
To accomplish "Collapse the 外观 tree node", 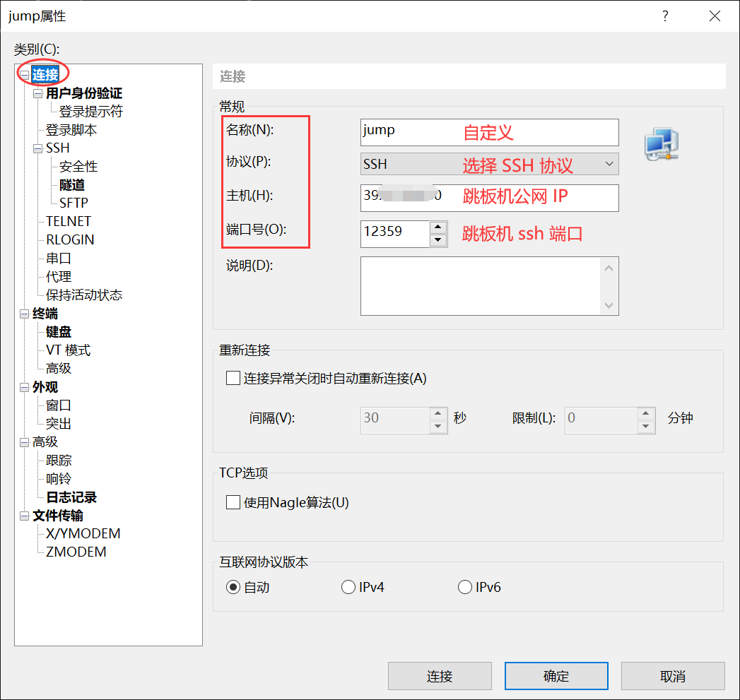I will tap(25, 388).
